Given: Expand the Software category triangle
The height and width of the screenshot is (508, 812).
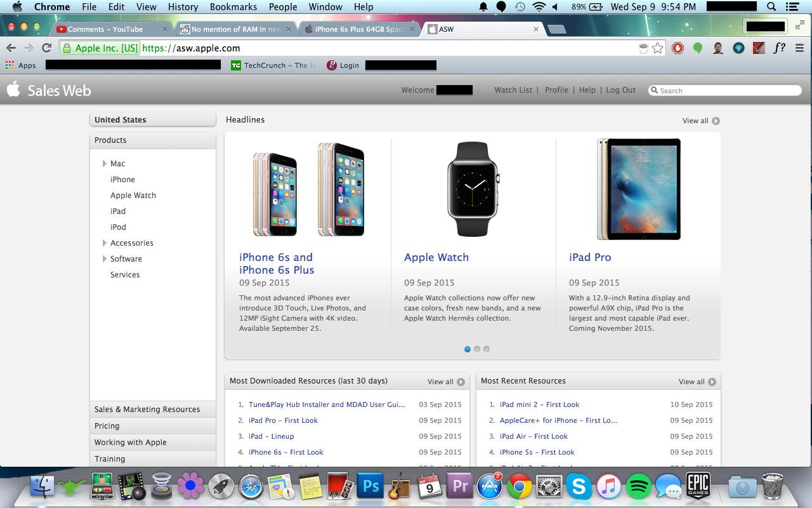Looking at the screenshot, I should 105,259.
